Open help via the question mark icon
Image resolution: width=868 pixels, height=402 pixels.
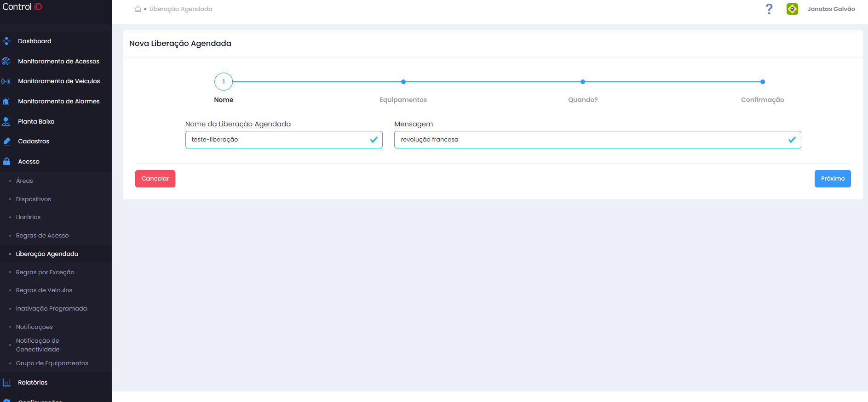pos(769,9)
